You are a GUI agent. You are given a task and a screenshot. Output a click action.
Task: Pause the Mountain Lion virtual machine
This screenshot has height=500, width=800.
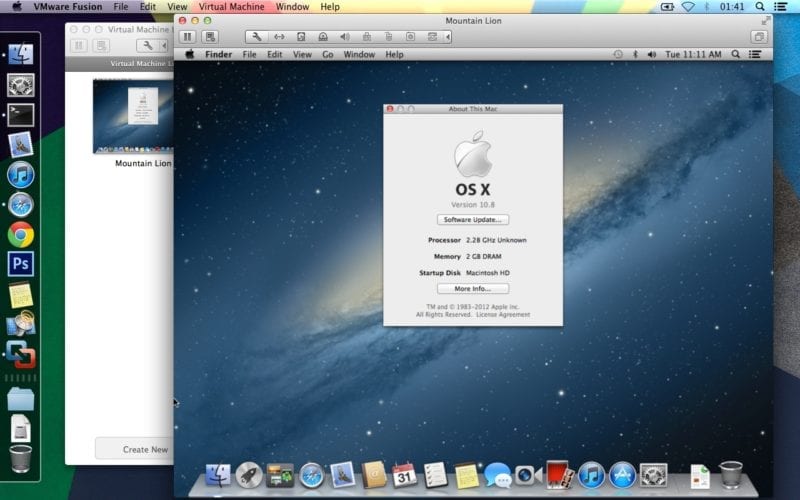pyautogui.click(x=187, y=37)
